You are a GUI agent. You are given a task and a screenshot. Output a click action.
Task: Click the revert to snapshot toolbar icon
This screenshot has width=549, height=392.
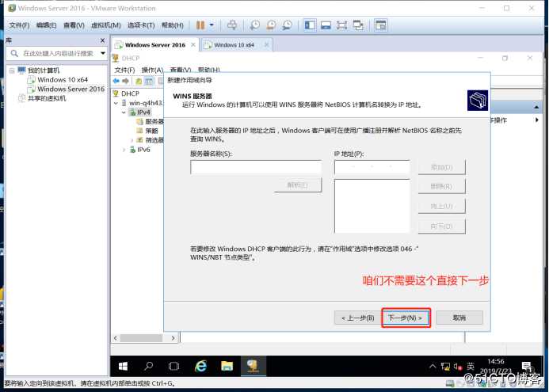coord(271,25)
